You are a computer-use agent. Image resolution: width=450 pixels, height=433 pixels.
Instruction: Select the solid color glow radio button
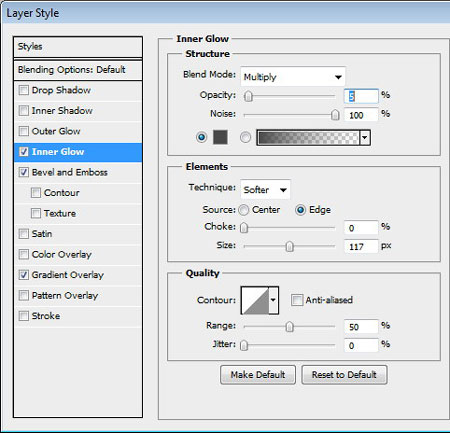coord(201,137)
